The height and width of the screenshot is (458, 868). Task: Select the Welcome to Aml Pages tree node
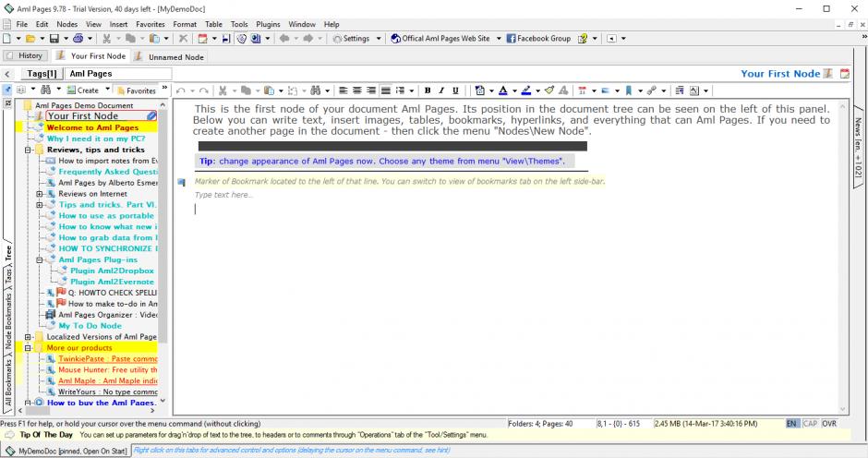(92, 127)
